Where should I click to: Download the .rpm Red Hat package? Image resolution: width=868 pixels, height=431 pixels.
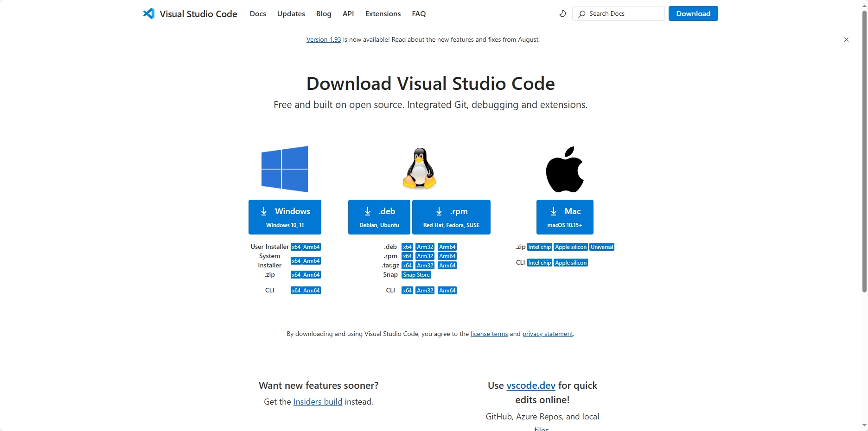451,217
